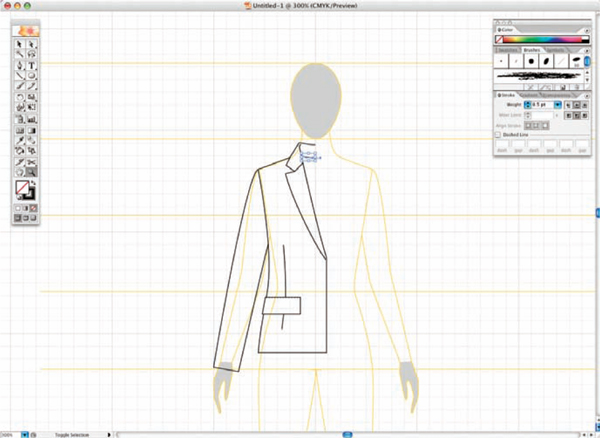The image size is (600, 438).
Task: Select the Free Transform tool
Action: [x=32, y=107]
